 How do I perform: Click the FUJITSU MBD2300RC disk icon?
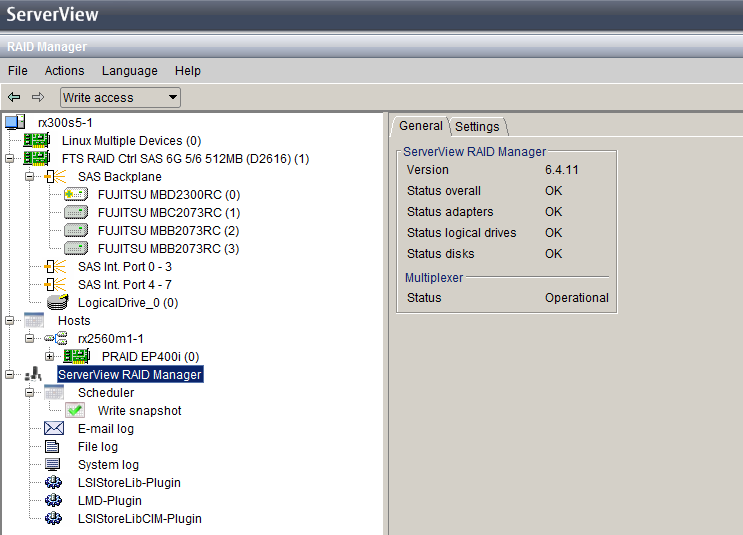coord(76,194)
